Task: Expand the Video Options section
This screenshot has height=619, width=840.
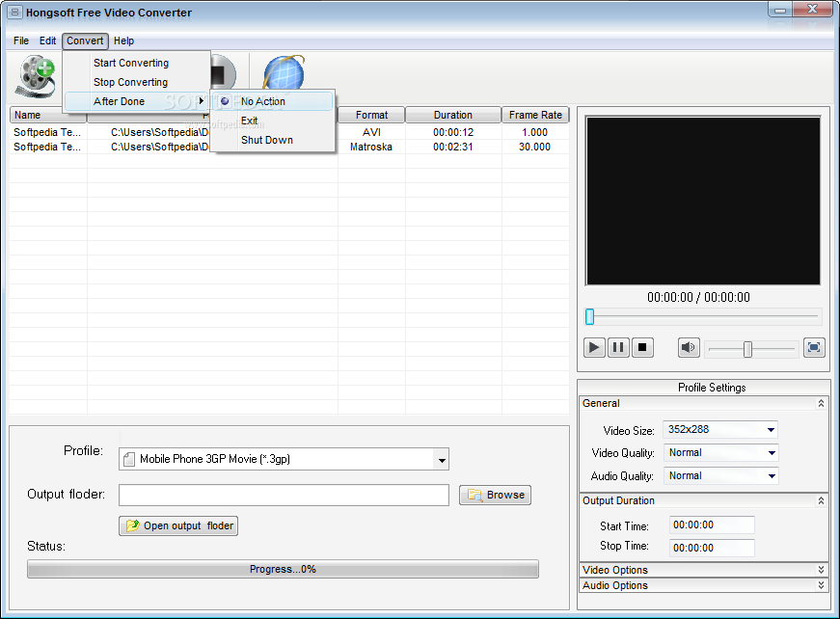Action: tap(821, 570)
